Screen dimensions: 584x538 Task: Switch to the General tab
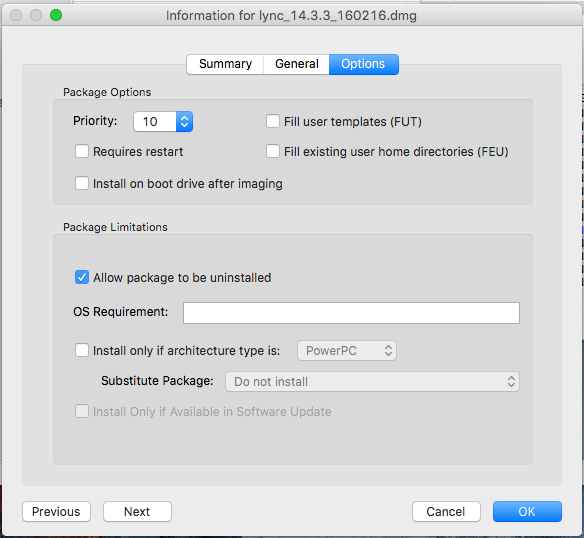(296, 64)
